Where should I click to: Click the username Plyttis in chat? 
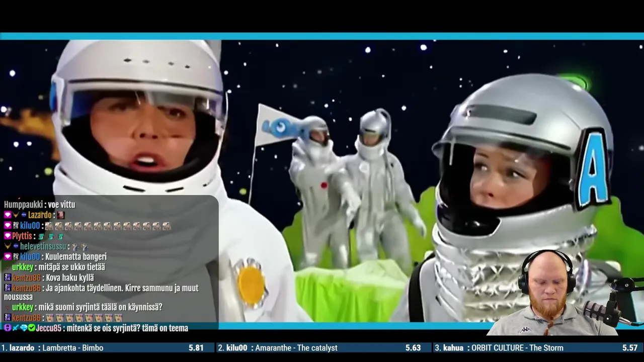pyautogui.click(x=22, y=236)
